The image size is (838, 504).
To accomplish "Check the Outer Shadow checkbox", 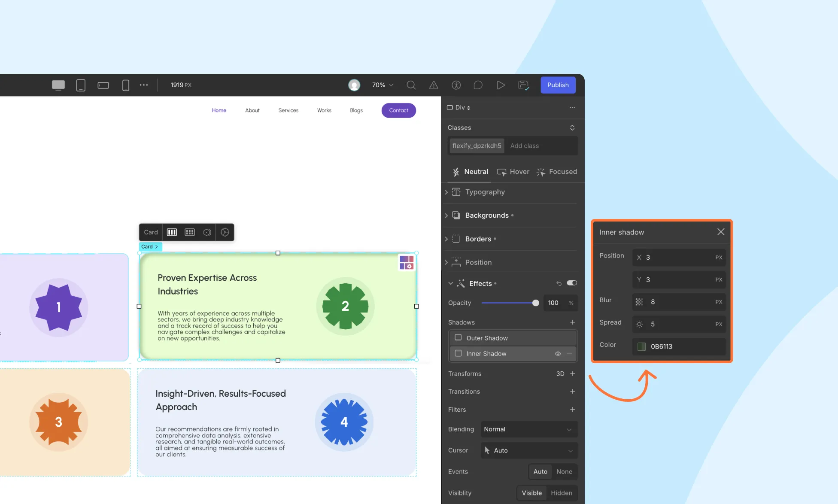I will click(458, 338).
